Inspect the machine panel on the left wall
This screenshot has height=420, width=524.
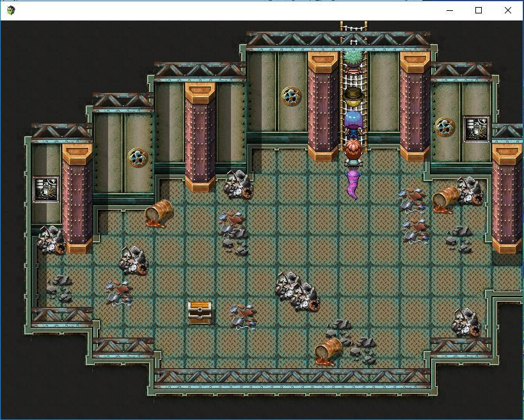(x=46, y=189)
